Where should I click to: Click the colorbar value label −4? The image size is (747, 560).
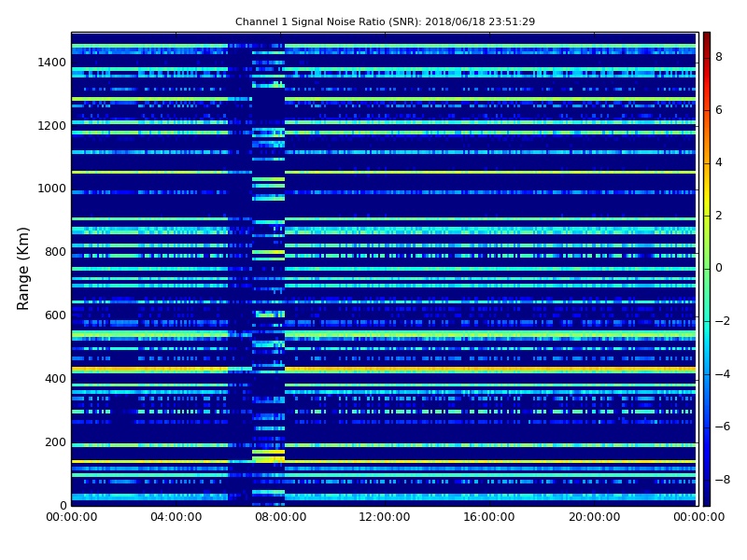coord(723,374)
